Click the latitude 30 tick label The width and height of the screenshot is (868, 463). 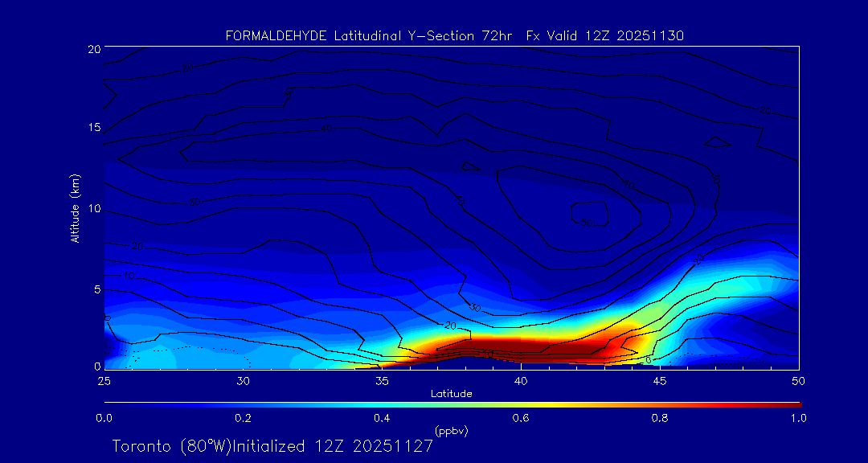243,380
